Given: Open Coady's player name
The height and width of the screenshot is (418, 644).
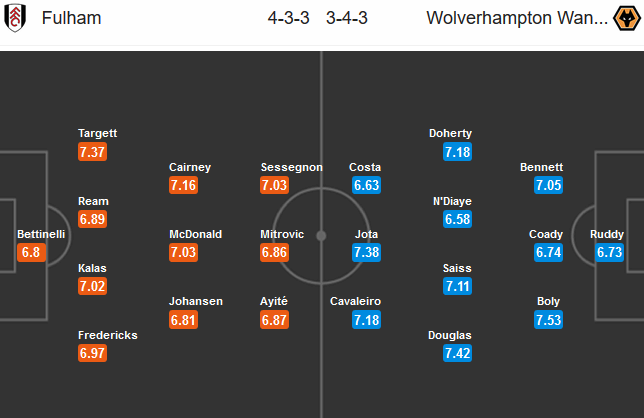Looking at the screenshot, I should click(546, 234).
